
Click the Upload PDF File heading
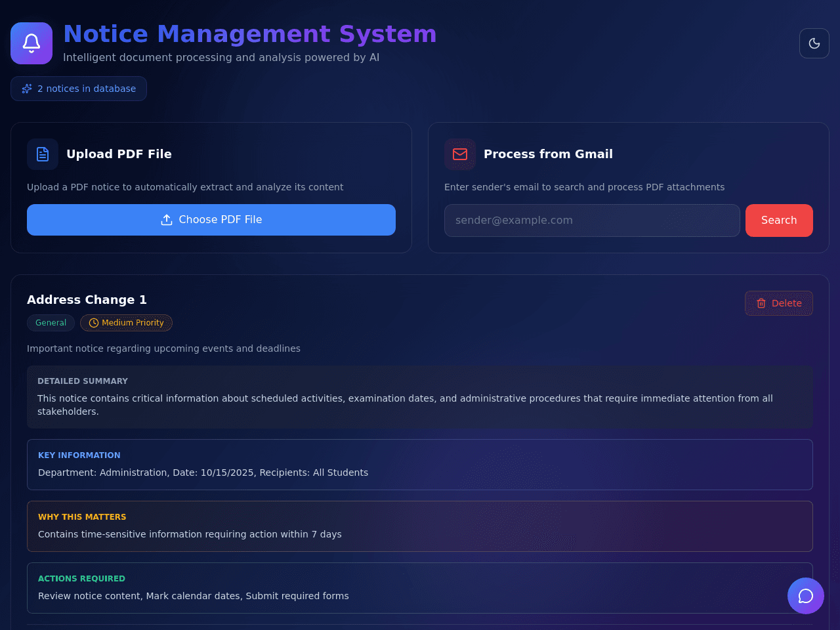pos(119,154)
